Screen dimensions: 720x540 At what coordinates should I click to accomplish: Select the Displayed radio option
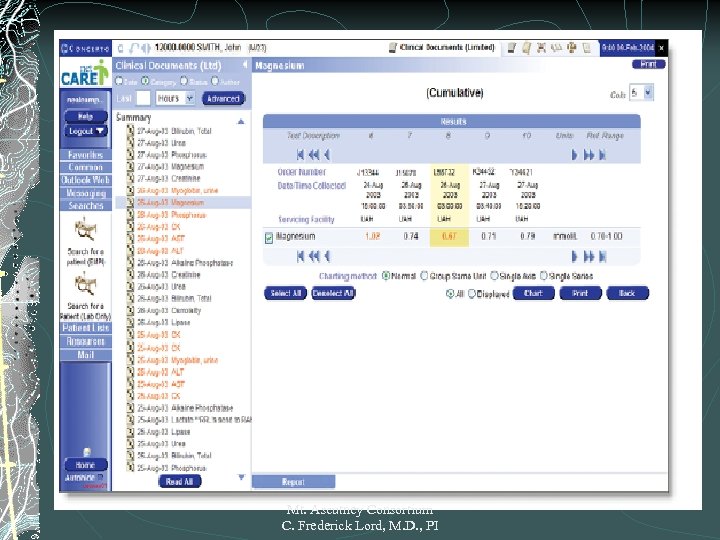click(x=472, y=294)
